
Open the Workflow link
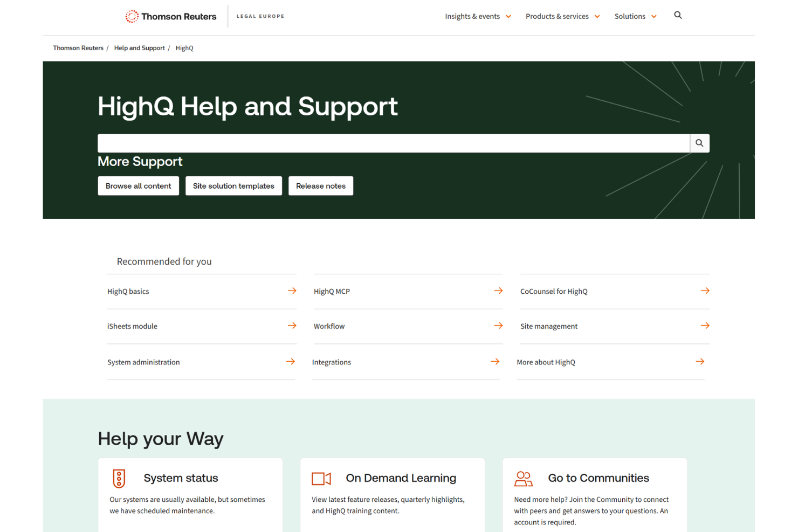(329, 326)
